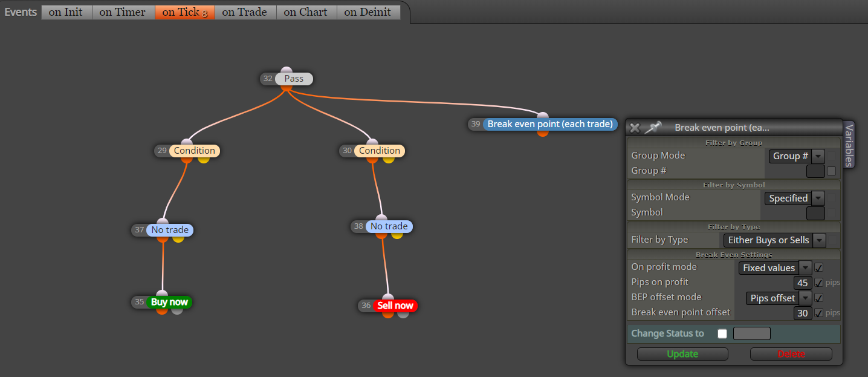Click orange output connector of No trade 38
Viewport: 868px width, 377px height.
point(381,235)
